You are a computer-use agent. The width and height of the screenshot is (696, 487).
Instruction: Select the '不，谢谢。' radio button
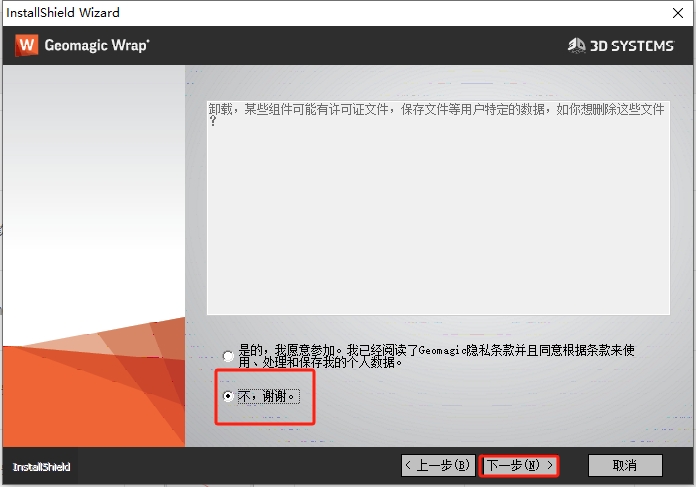click(229, 397)
